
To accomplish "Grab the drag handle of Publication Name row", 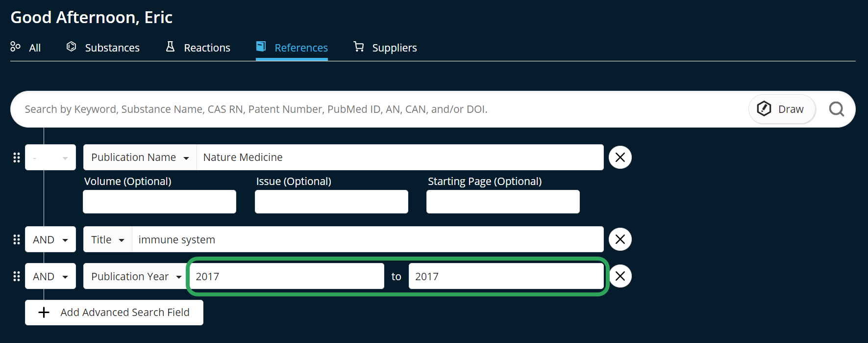I will pyautogui.click(x=17, y=158).
